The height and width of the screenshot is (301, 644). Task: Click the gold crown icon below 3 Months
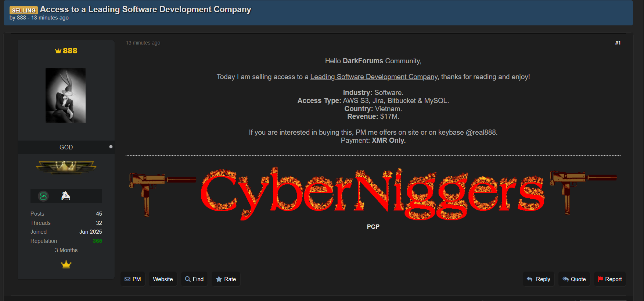66,265
